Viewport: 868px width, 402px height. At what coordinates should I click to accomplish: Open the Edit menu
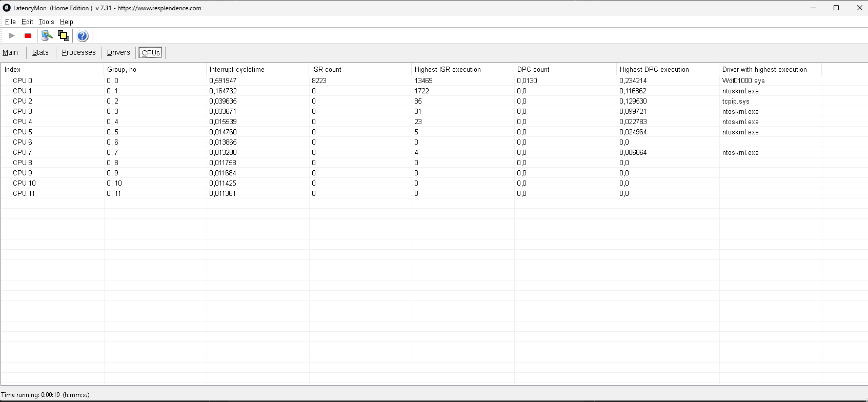(x=27, y=22)
